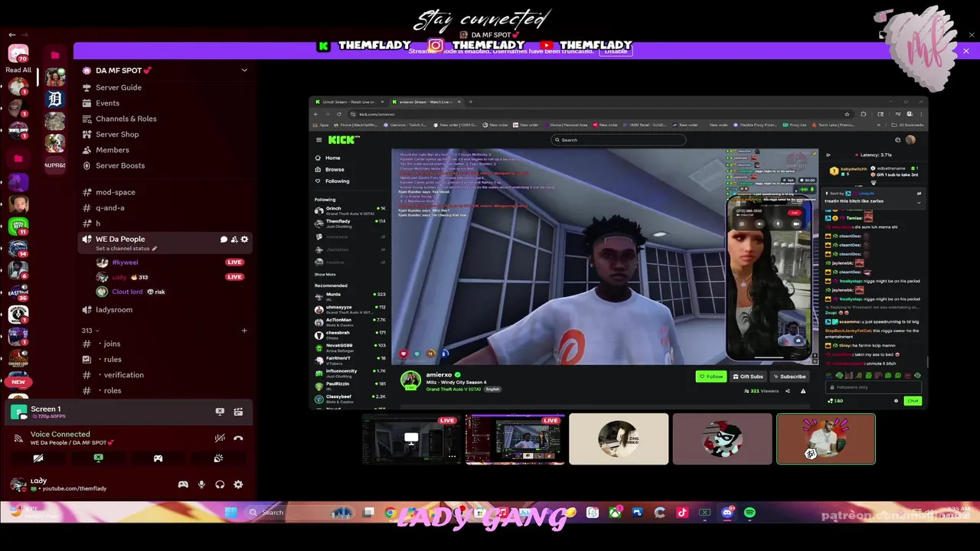This screenshot has width=980, height=551.
Task: Open chat for WE Da People voice channel
Action: point(224,240)
